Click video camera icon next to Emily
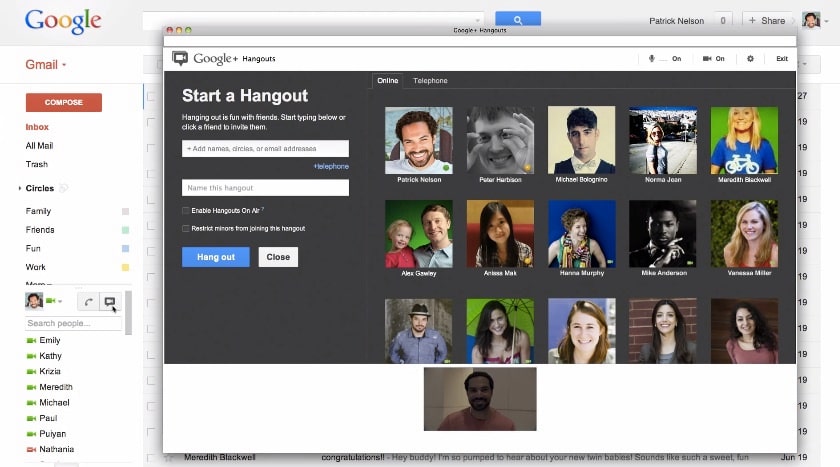 pyautogui.click(x=31, y=341)
